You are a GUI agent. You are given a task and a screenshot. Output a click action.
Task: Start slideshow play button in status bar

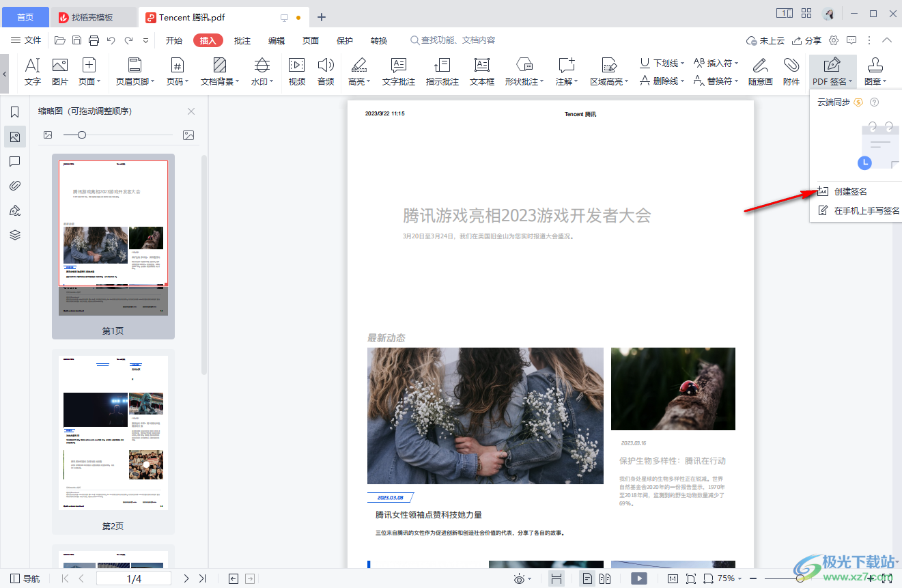(639, 578)
